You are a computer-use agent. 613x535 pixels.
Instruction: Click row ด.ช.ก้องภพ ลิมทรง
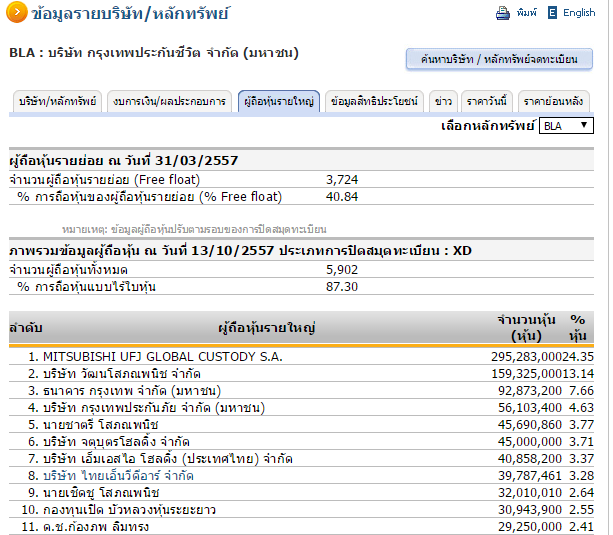[x=301, y=526]
